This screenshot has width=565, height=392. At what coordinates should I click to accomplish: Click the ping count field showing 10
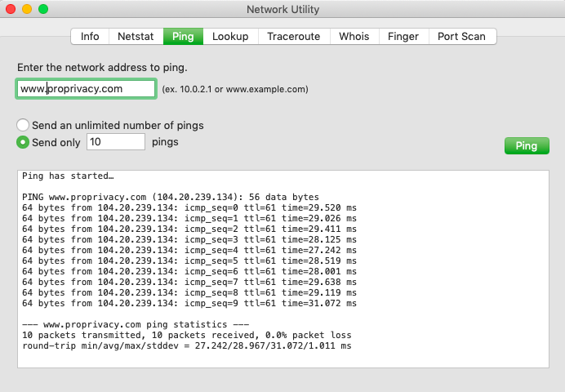(x=115, y=142)
